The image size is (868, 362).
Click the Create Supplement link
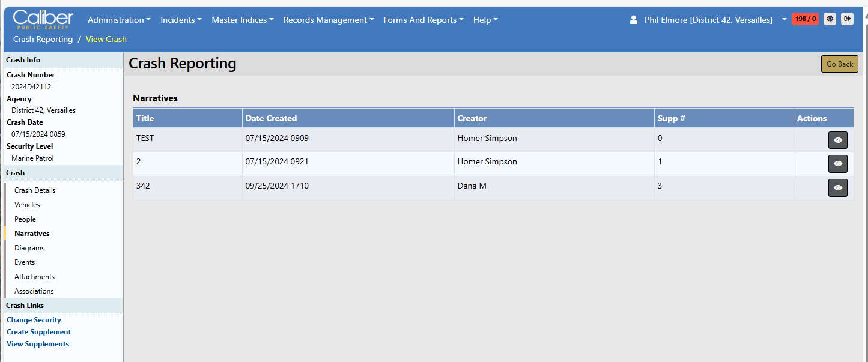(38, 332)
